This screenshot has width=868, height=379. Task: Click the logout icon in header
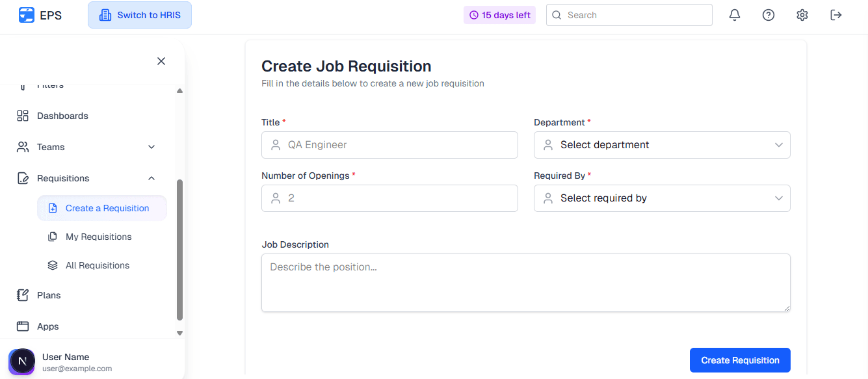tap(836, 15)
